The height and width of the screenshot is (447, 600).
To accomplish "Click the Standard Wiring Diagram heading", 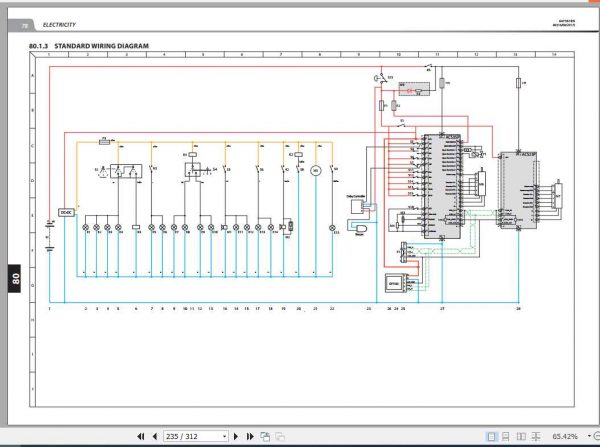I will click(101, 46).
